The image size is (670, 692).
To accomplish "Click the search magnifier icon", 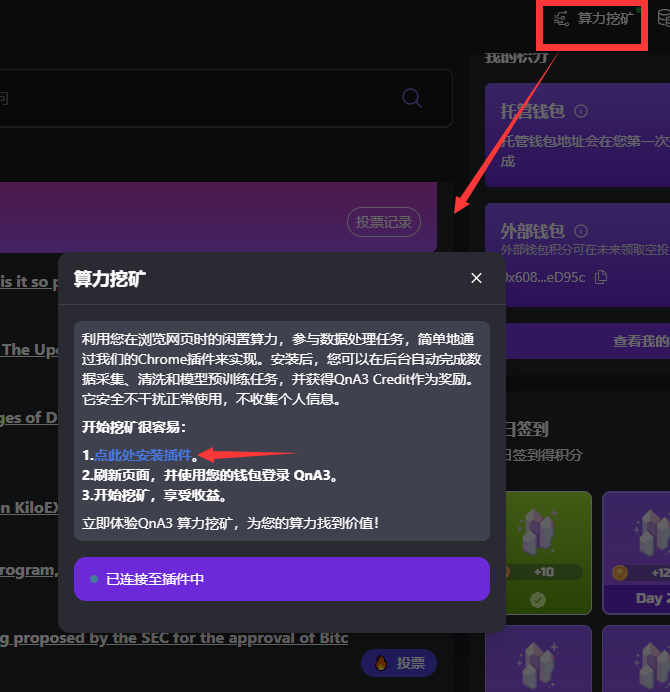I will click(x=411, y=98).
